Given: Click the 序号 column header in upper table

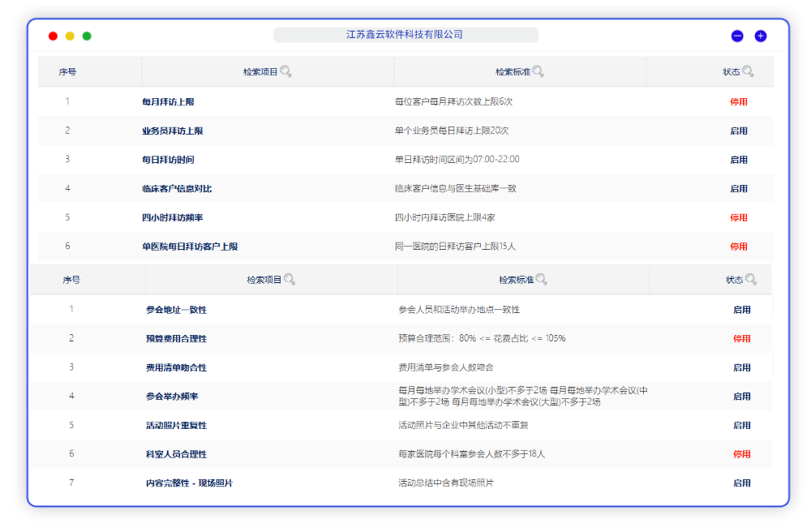Looking at the screenshot, I should 67,72.
